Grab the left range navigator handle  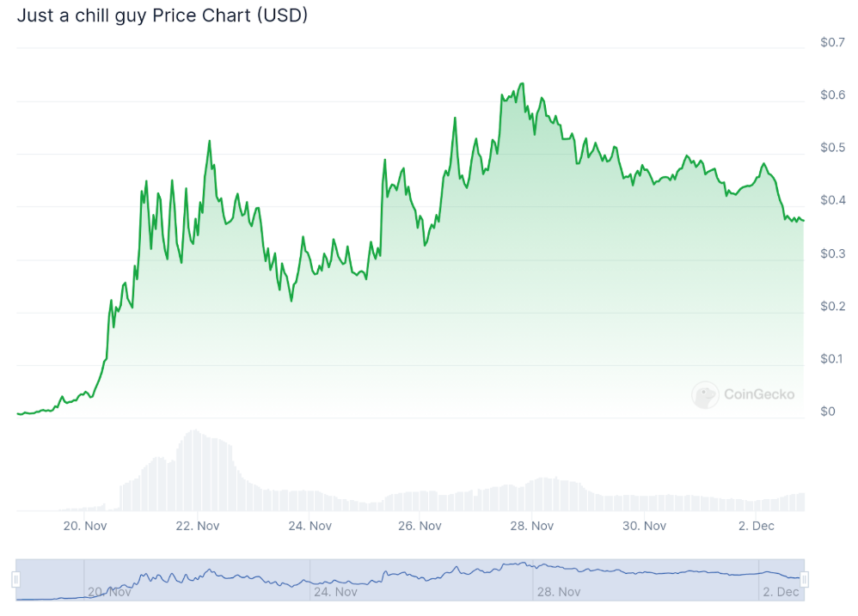coord(16,579)
